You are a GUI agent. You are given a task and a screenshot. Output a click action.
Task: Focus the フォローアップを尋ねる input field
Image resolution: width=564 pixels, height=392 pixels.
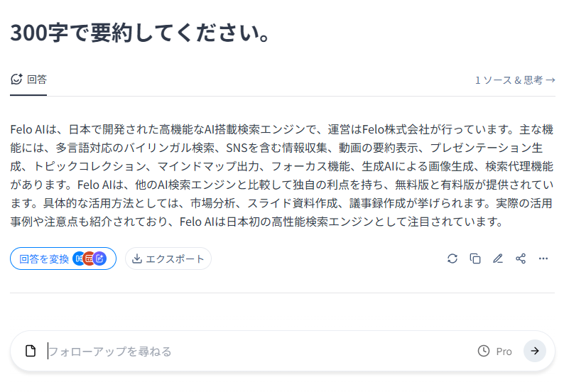point(261,351)
